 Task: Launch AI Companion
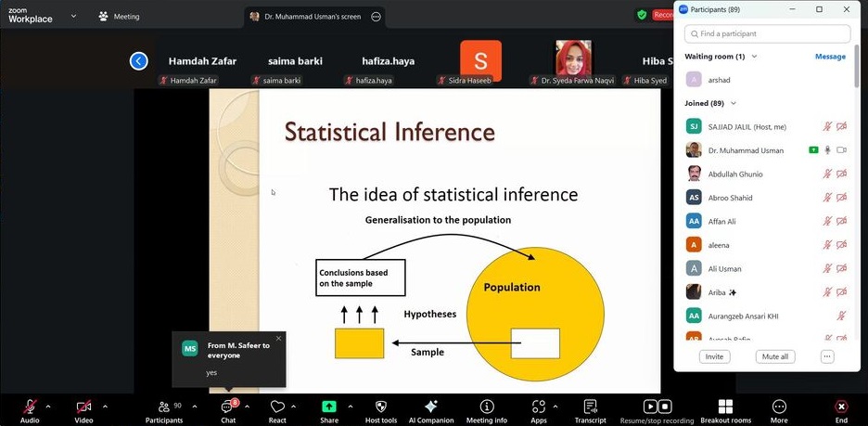(x=430, y=411)
